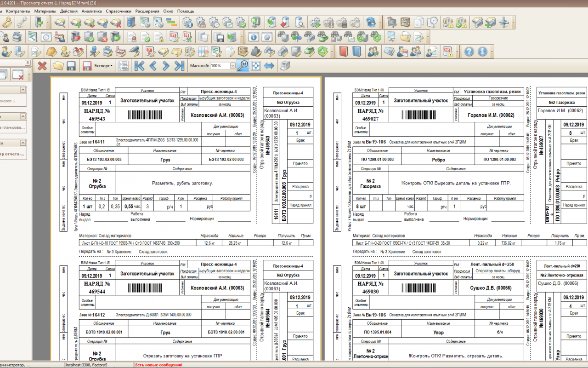Open a report file with the folder icon
Screen dimensions: 588x368
point(58,66)
